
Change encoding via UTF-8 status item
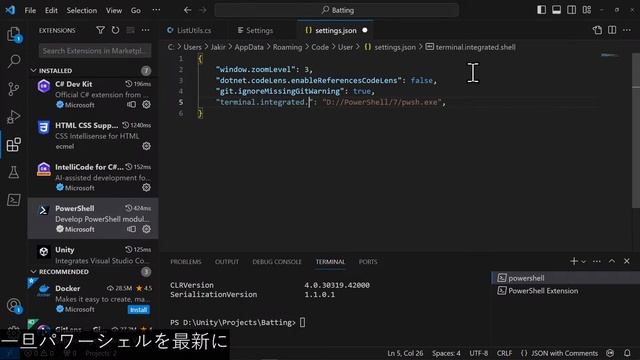(x=479, y=353)
